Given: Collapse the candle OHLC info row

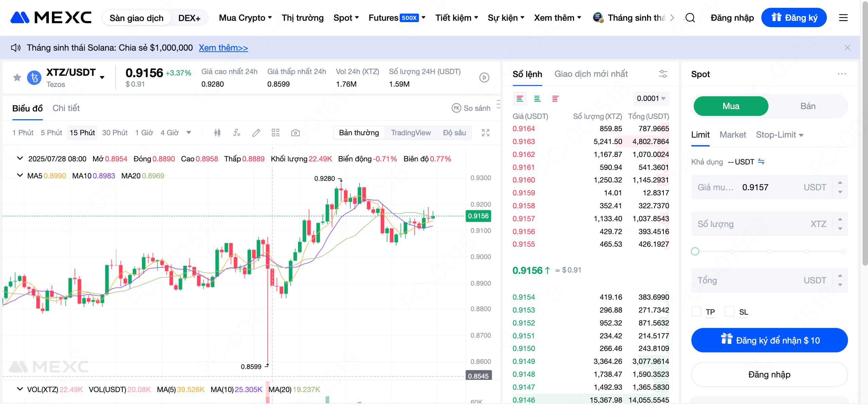Looking at the screenshot, I should coord(20,158).
